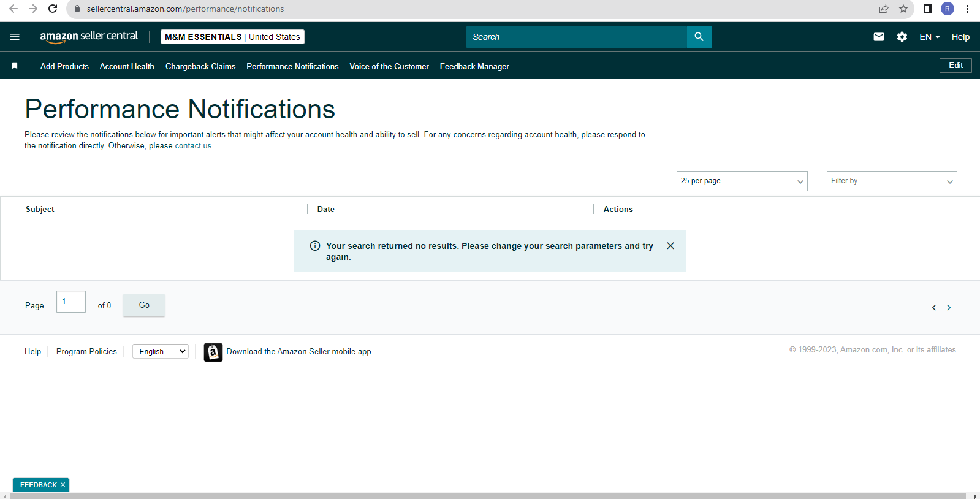Open the EN language dropdown

(930, 37)
